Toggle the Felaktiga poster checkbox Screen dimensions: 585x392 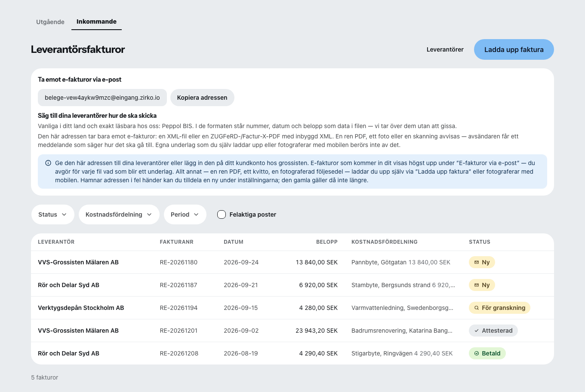[222, 214]
